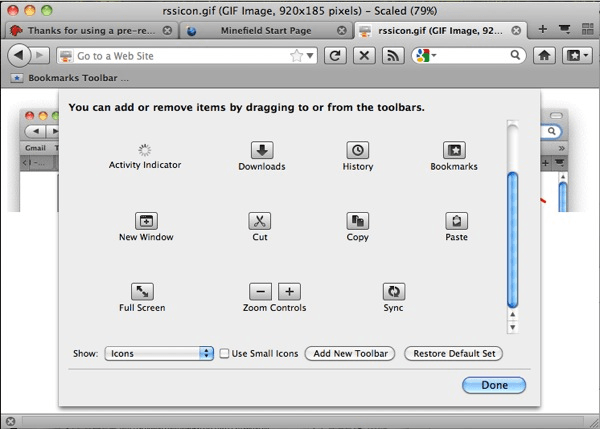
Task: Click the New Window icon
Action: [x=146, y=222]
